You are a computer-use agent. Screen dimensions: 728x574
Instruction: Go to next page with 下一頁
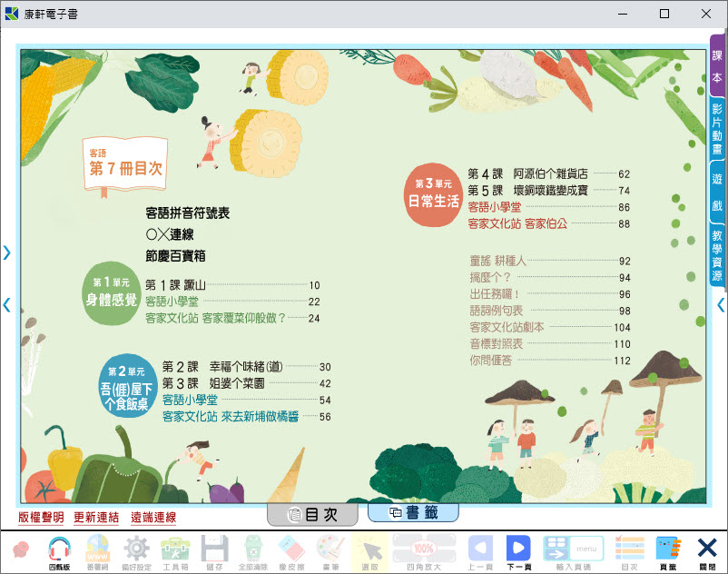click(518, 551)
